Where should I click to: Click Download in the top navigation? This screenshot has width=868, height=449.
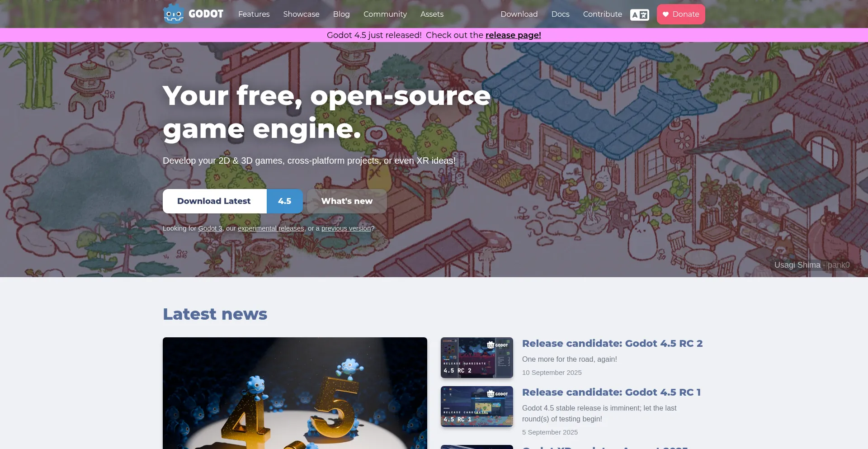tap(519, 14)
